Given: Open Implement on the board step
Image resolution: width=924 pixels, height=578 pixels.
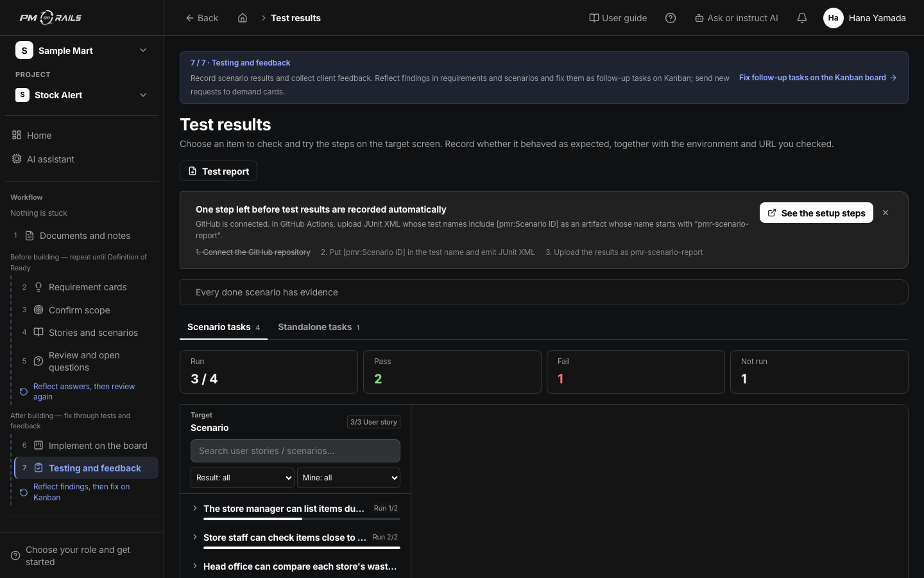Looking at the screenshot, I should point(87,446).
